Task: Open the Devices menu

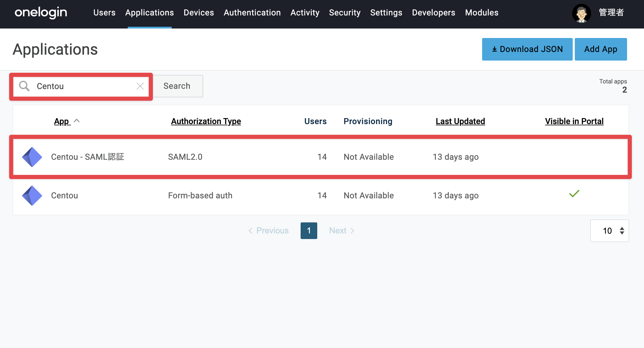Action: (x=199, y=12)
